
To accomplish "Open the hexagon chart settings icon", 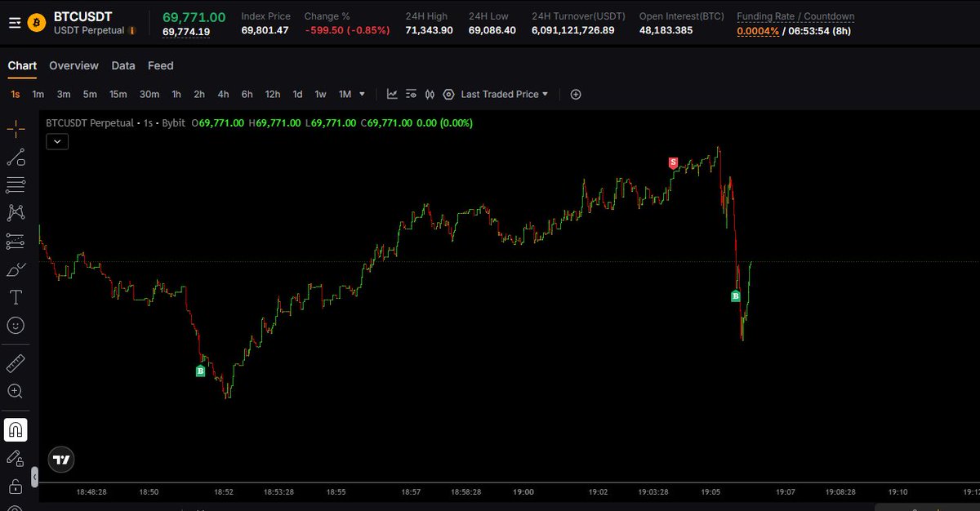I will point(448,94).
